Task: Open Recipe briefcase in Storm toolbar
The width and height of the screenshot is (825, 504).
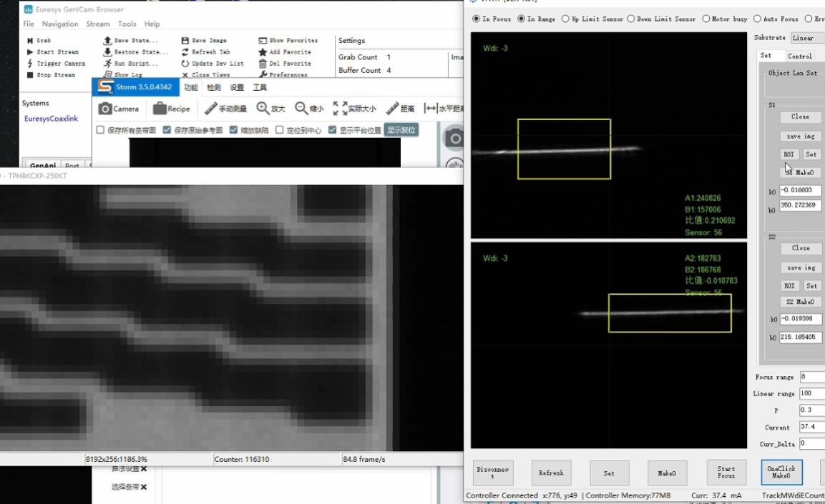Action: pyautogui.click(x=172, y=109)
